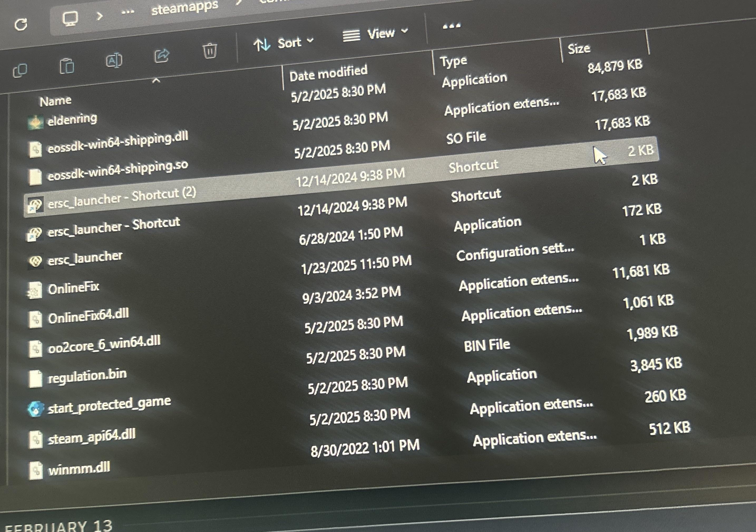The width and height of the screenshot is (756, 532).
Task: Click the Delete trash icon
Action: [x=209, y=50]
